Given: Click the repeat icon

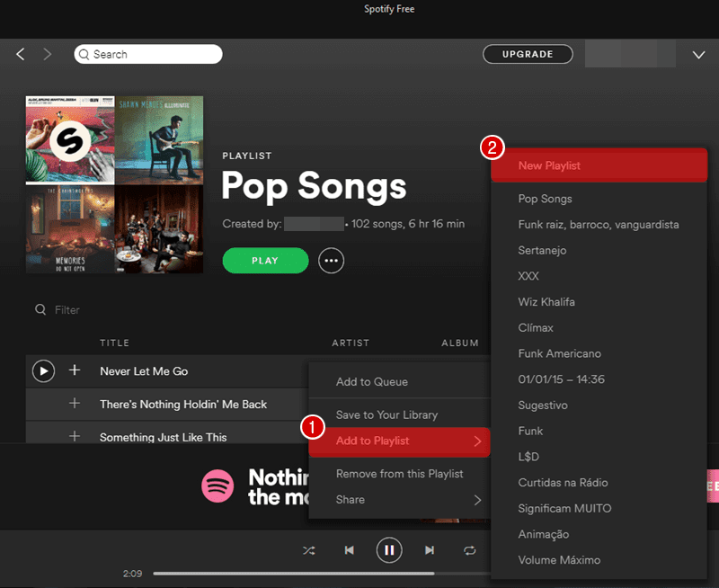Looking at the screenshot, I should [470, 550].
